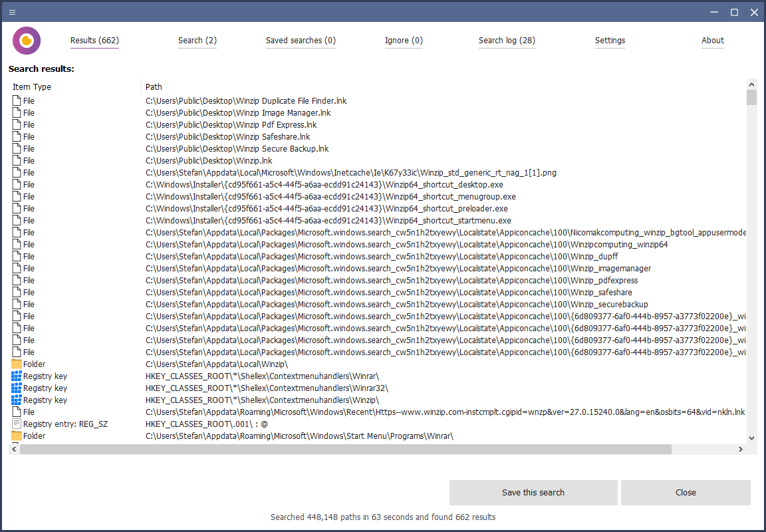Click file icon for Winzip64_shortcut_preloader.exe row
Image resolution: width=766 pixels, height=532 pixels.
click(x=17, y=209)
